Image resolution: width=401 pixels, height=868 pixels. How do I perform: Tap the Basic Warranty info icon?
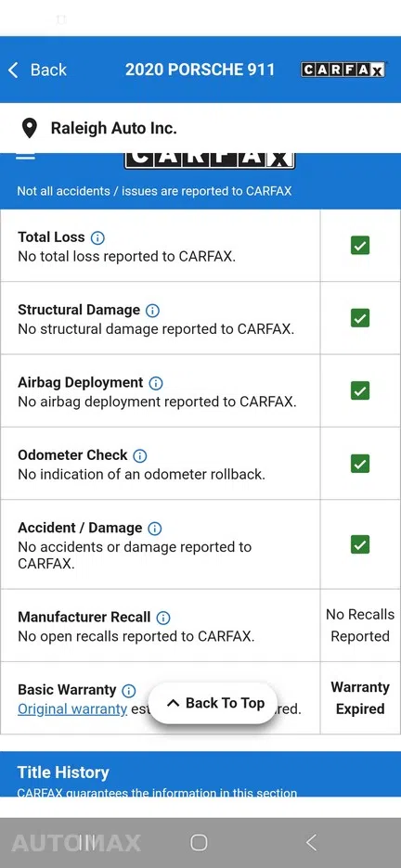pos(128,691)
